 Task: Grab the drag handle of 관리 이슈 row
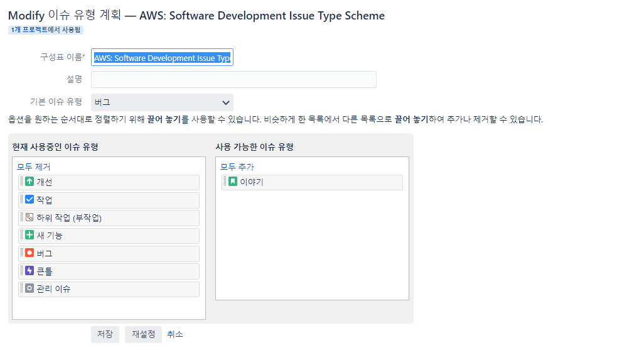[22, 288]
